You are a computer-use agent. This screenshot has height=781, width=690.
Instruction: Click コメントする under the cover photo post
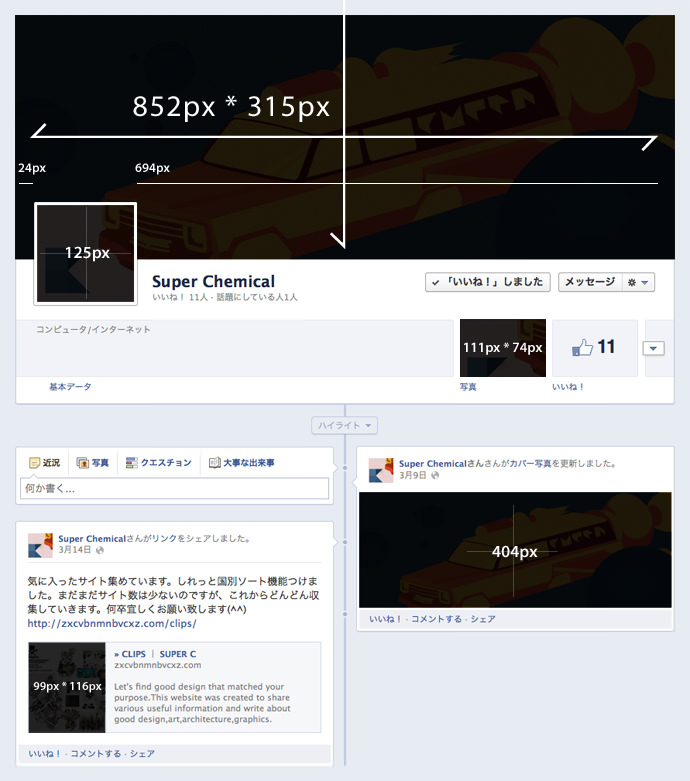point(437,619)
